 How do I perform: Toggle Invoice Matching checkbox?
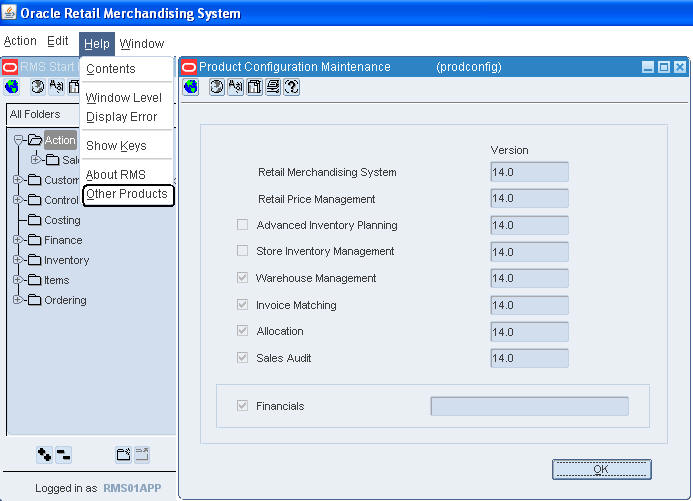click(242, 304)
